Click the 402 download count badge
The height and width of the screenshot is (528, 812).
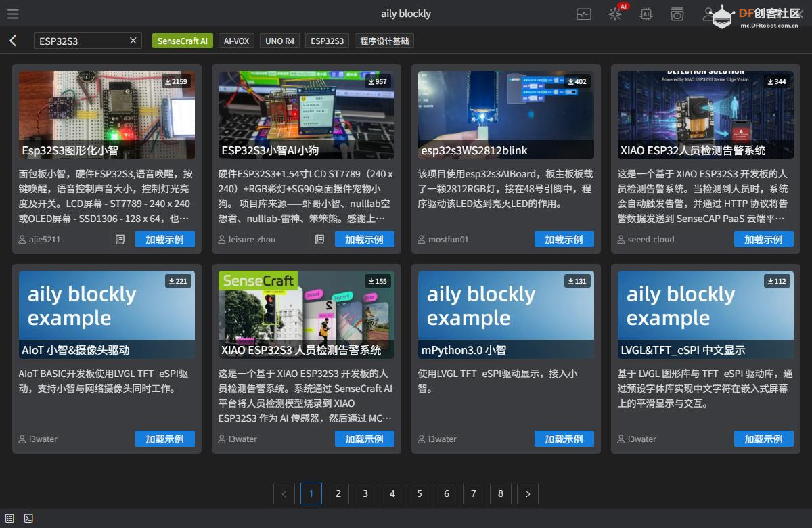coord(577,81)
